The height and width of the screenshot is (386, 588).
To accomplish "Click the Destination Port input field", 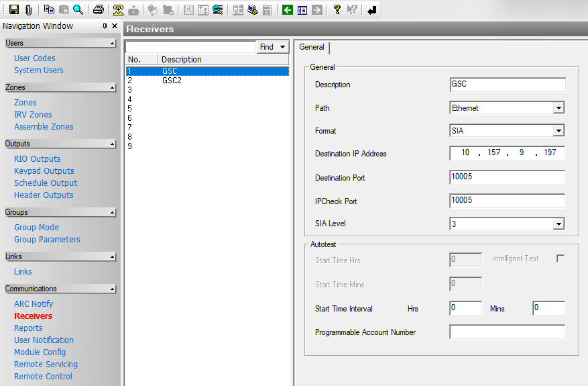I will click(x=507, y=178).
